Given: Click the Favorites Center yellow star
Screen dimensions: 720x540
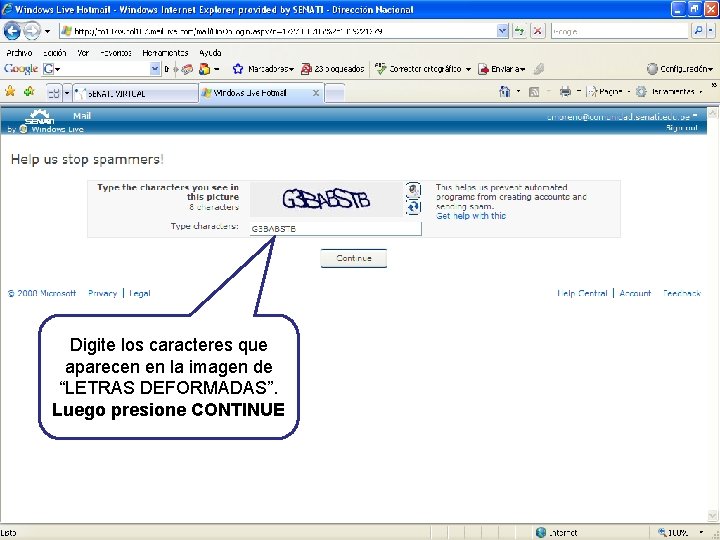Looking at the screenshot, I should 10,91.
